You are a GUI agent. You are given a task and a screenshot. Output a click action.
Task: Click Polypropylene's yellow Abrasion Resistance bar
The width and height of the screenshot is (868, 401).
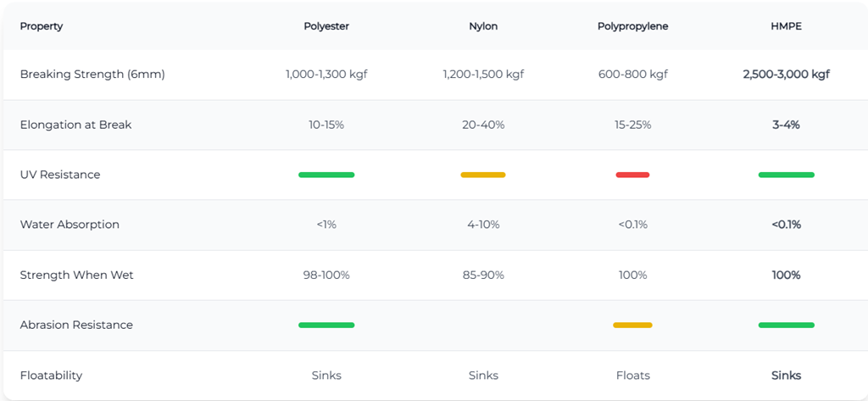point(632,325)
